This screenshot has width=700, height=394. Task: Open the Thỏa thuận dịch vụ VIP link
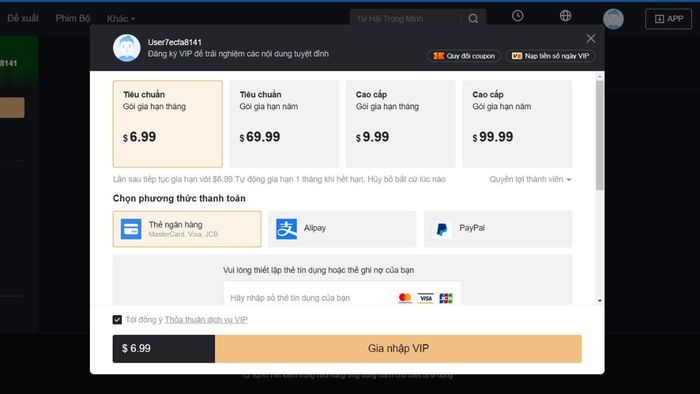pyautogui.click(x=206, y=319)
